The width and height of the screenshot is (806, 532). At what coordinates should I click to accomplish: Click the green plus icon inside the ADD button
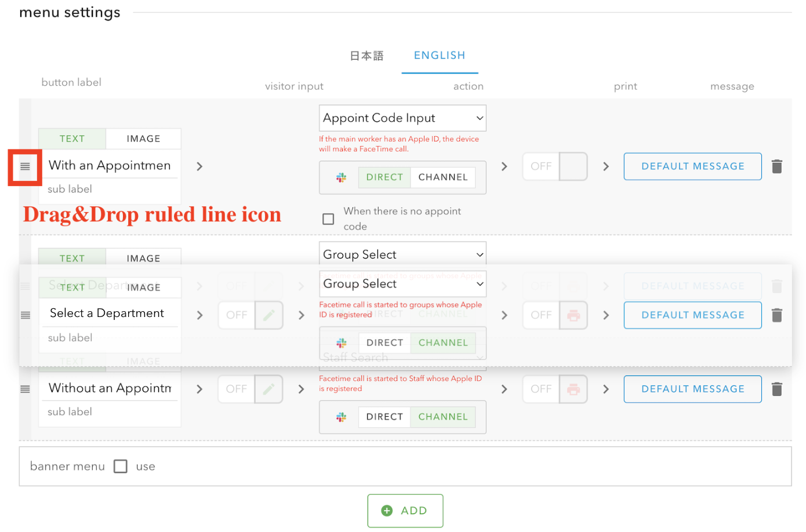387,511
